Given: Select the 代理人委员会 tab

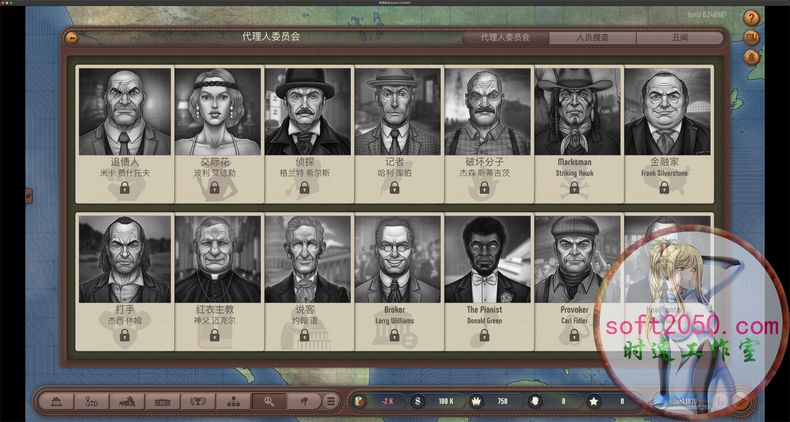Looking at the screenshot, I should [x=506, y=38].
